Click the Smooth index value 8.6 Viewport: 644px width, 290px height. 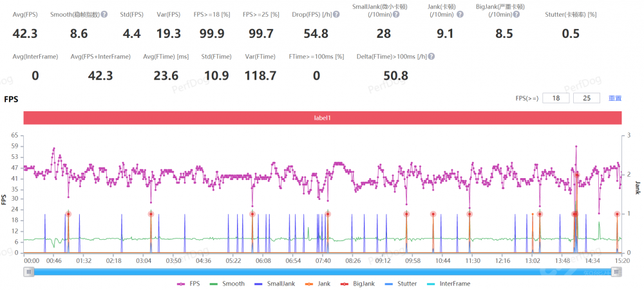coord(79,33)
